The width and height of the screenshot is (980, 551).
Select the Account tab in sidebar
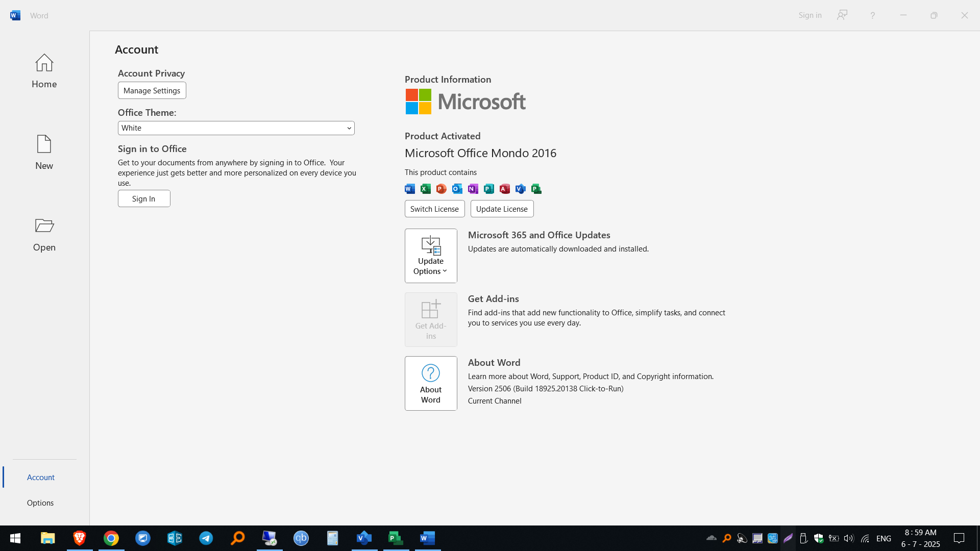click(41, 477)
